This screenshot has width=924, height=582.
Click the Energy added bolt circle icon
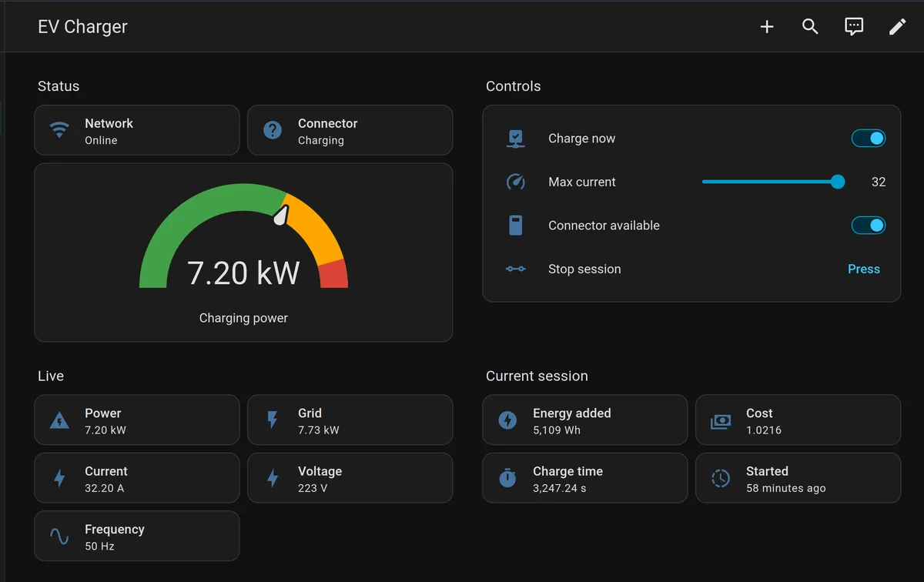click(x=507, y=420)
